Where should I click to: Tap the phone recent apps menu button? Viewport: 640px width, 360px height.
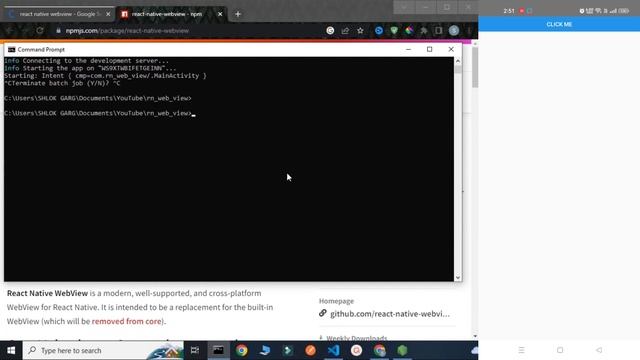tap(521, 350)
